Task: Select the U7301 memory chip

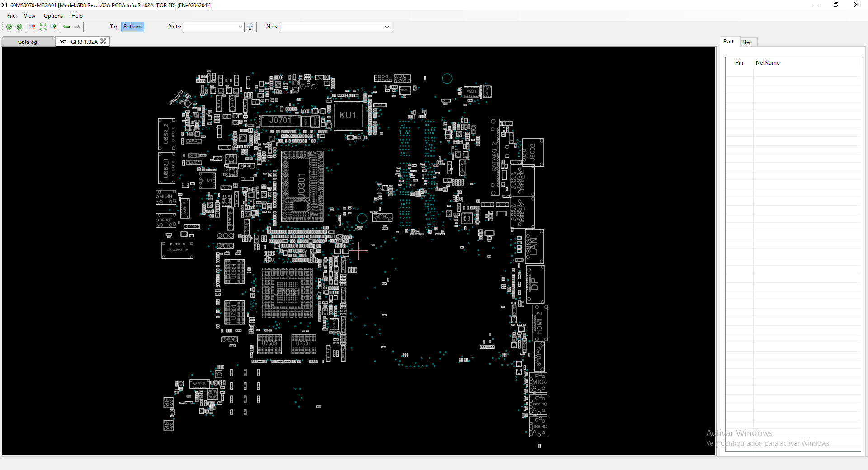Action: tap(235, 312)
